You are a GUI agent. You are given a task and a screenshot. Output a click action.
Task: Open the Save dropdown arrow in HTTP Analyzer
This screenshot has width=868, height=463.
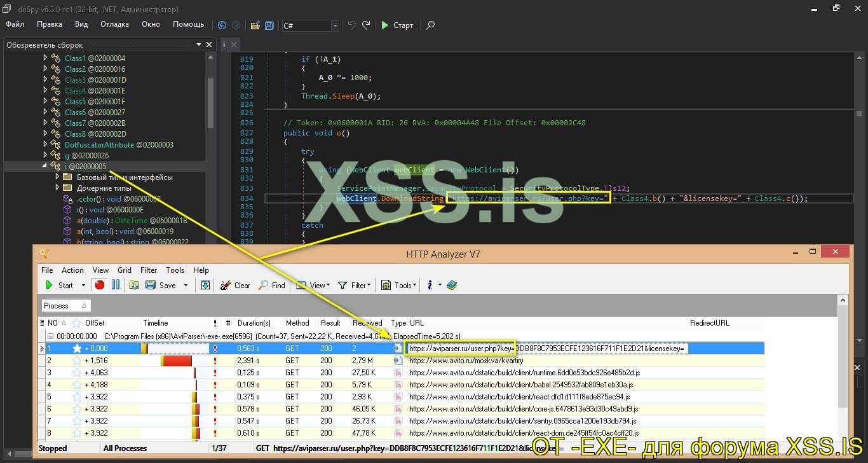tap(186, 286)
